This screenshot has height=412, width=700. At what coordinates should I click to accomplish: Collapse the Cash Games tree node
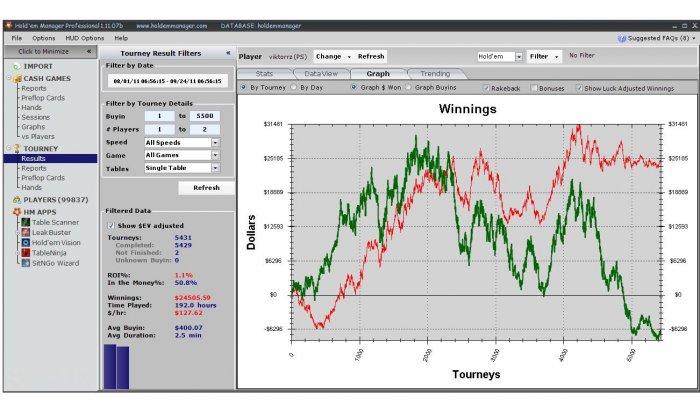pos(8,78)
